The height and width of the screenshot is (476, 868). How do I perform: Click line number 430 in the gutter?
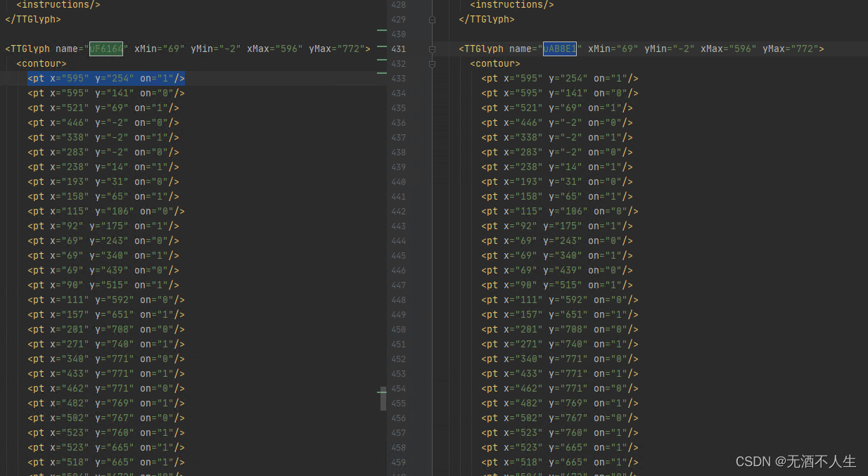point(398,34)
